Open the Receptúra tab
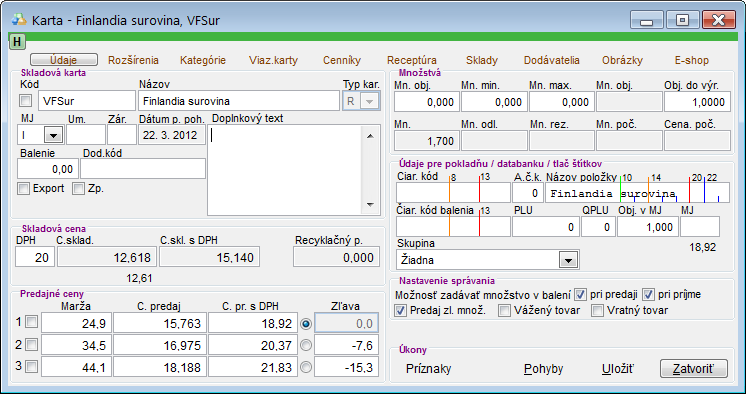Viewport: 747px width, 395px height. point(412,61)
